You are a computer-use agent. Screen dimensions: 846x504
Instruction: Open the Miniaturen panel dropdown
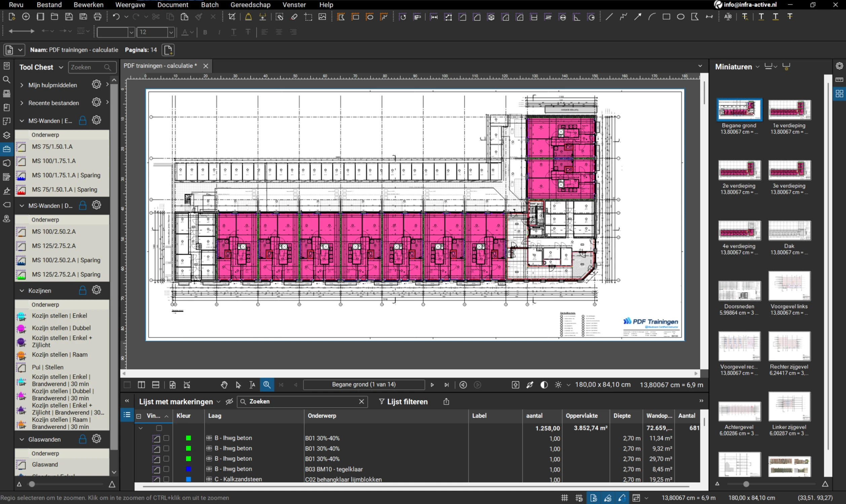tap(757, 67)
